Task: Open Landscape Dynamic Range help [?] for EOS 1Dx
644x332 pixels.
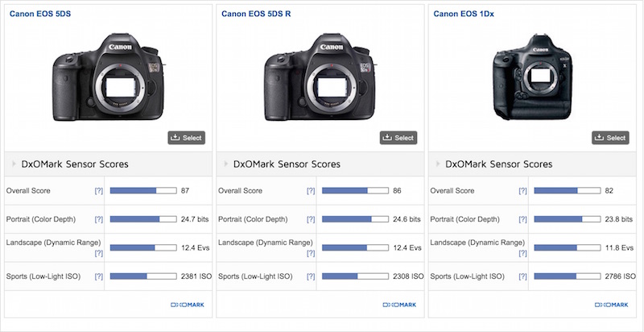Action: click(522, 253)
